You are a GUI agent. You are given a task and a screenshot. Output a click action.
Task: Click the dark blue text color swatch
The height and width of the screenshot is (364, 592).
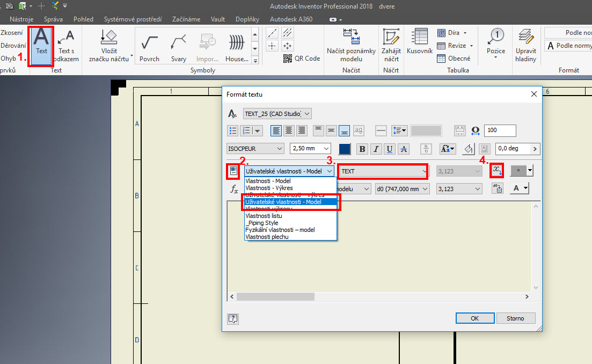[345, 149]
